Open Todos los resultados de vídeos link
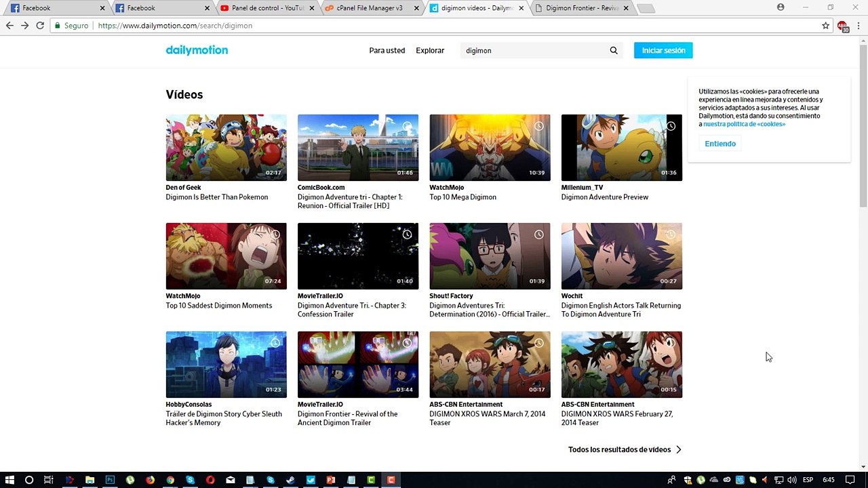Image resolution: width=868 pixels, height=488 pixels. pyautogui.click(x=619, y=449)
